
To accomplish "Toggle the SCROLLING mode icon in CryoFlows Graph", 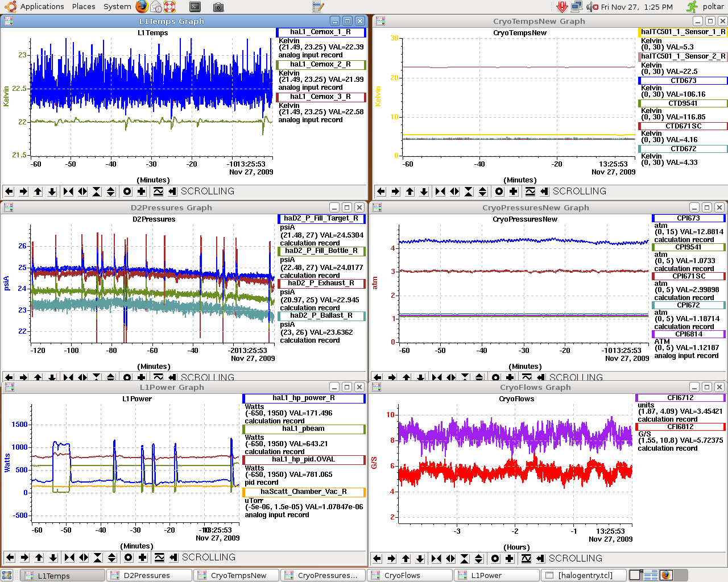I will (x=540, y=559).
